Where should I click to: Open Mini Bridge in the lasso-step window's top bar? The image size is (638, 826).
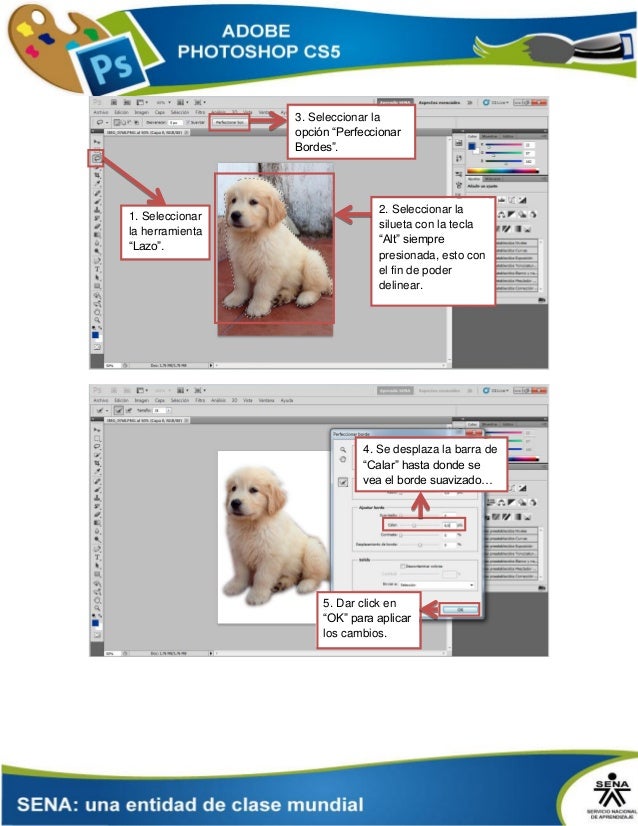pyautogui.click(x=127, y=103)
